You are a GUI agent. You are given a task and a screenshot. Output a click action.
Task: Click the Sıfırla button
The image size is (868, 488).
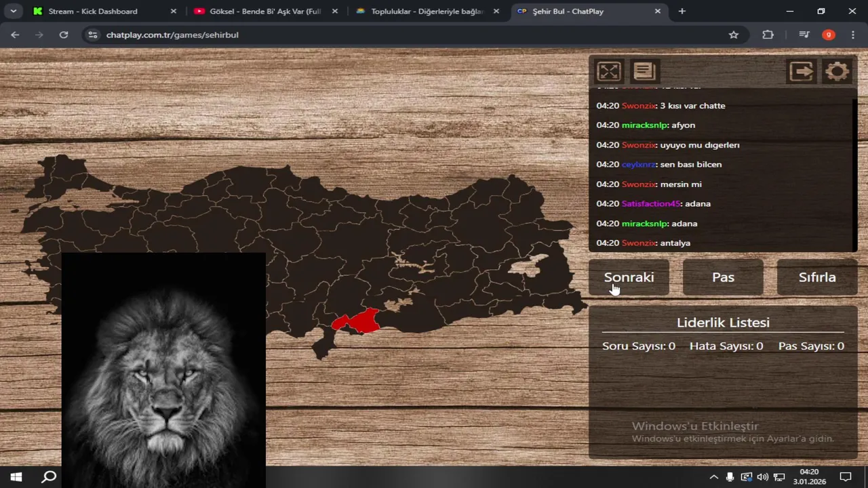coord(817,277)
